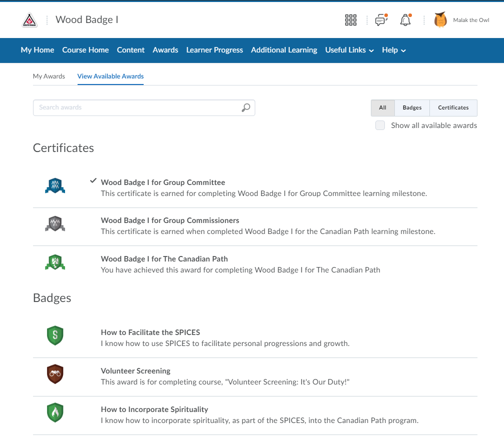Open the message alerts chat icon
504x438 pixels.
pos(381,20)
